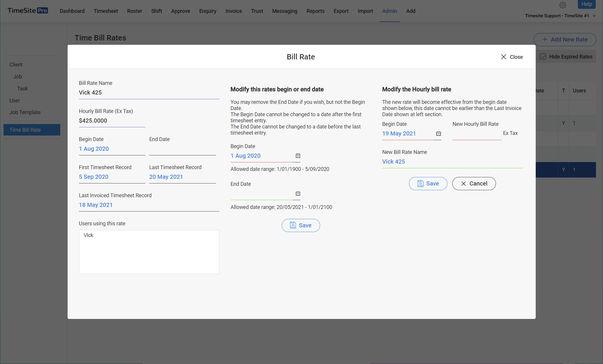Save the modified begin or end date
The width and height of the screenshot is (603, 364).
point(301,225)
